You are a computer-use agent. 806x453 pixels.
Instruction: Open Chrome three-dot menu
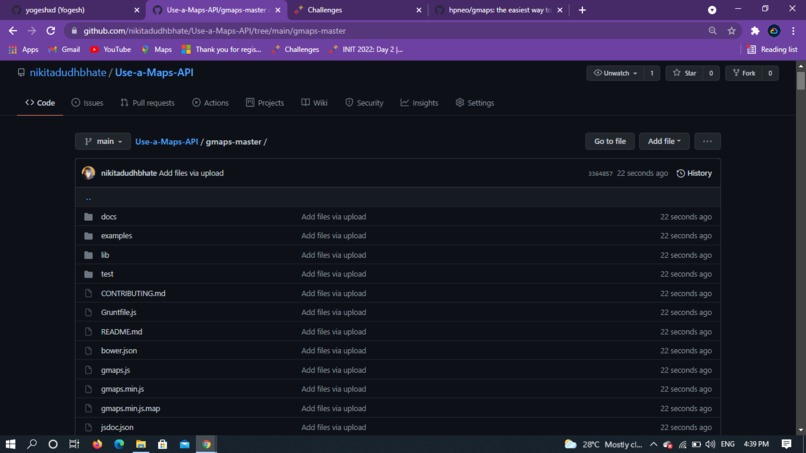click(793, 31)
